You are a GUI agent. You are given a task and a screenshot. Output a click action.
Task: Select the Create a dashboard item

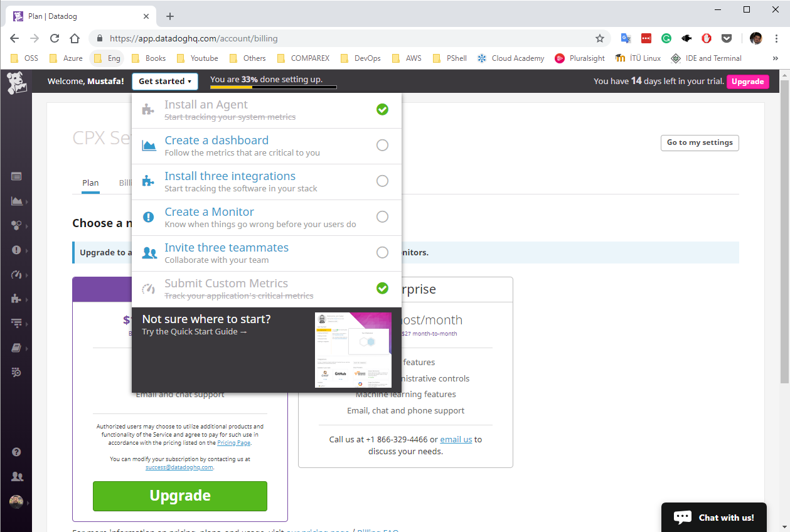pyautogui.click(x=267, y=146)
